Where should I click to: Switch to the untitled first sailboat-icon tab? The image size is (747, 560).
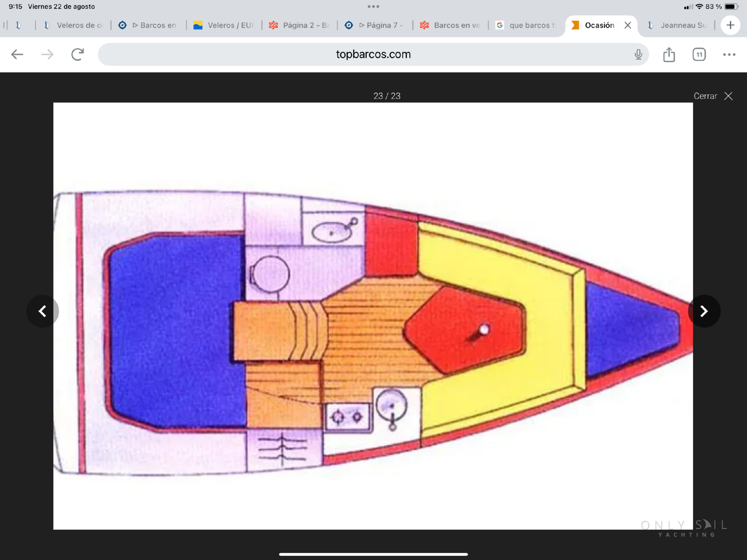pyautogui.click(x=19, y=25)
